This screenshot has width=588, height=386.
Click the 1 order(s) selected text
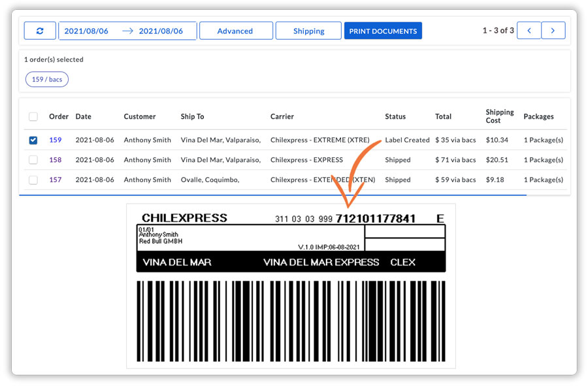pyautogui.click(x=54, y=59)
